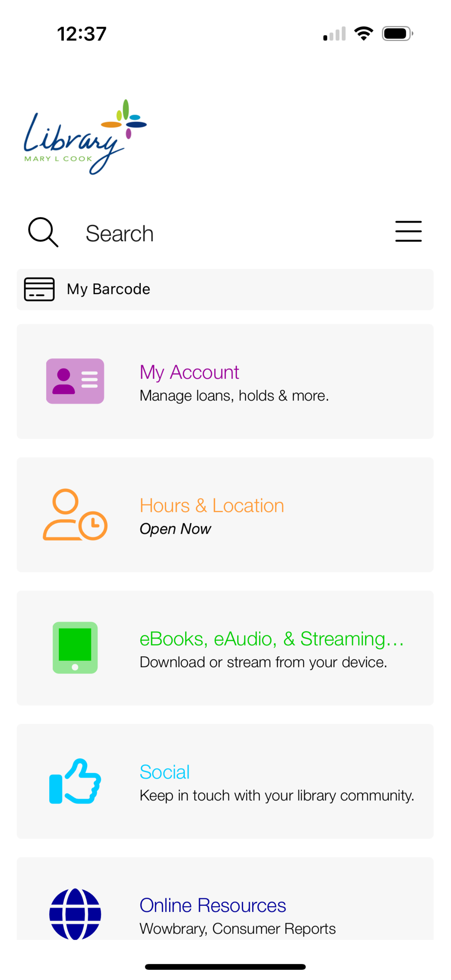Tap the magnifying glass search icon
This screenshot has height=980, width=451.
[43, 232]
